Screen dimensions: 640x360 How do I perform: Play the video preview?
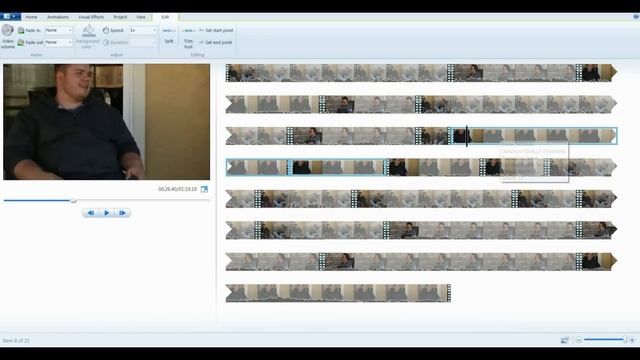tap(107, 213)
